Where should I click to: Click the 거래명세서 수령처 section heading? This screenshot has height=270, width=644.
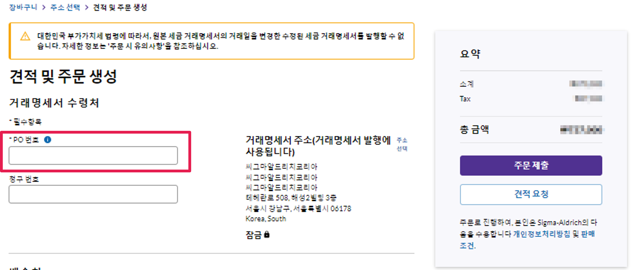pos(54,103)
